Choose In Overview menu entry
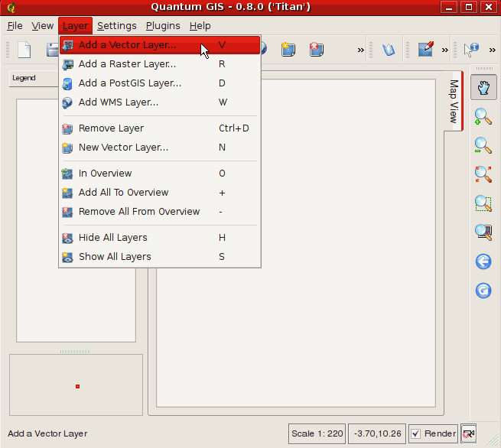This screenshot has width=501, height=448. coord(160,173)
